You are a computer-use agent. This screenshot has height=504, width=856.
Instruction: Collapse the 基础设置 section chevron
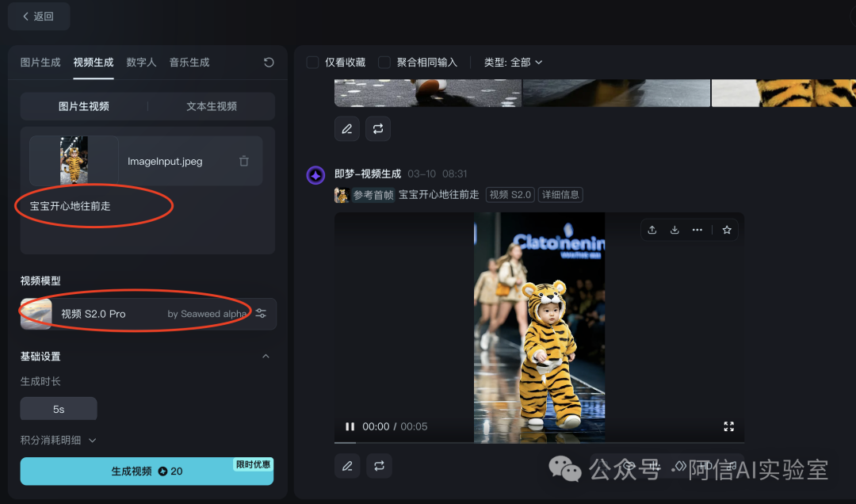(266, 357)
